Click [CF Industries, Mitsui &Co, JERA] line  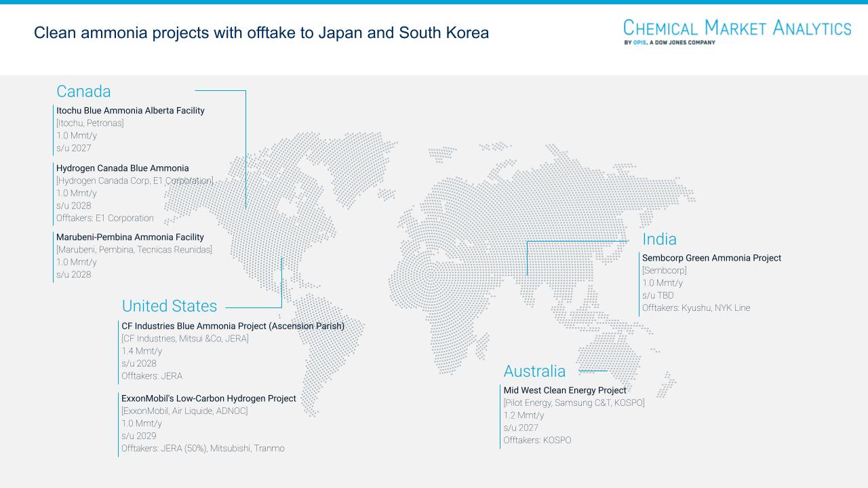coord(185,339)
